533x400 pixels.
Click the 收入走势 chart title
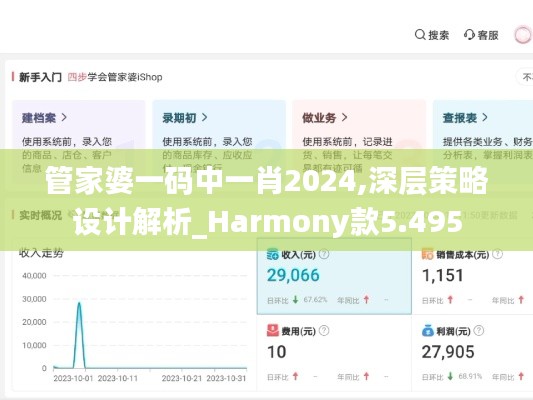41,253
